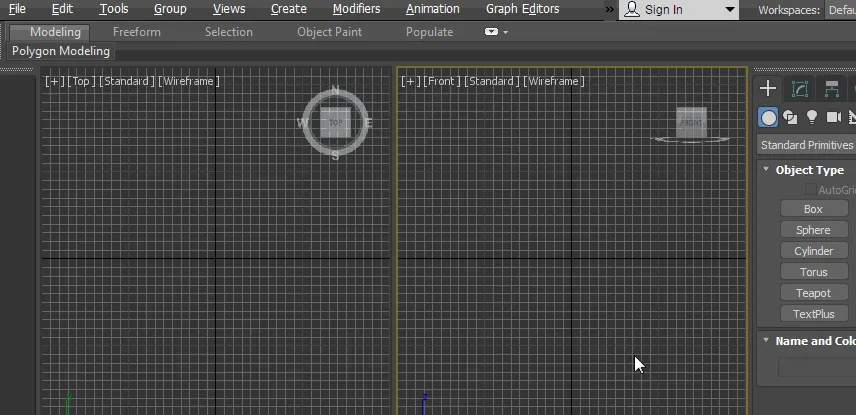Switch to the Freeform ribbon tab
This screenshot has height=415, width=856.
pos(137,32)
